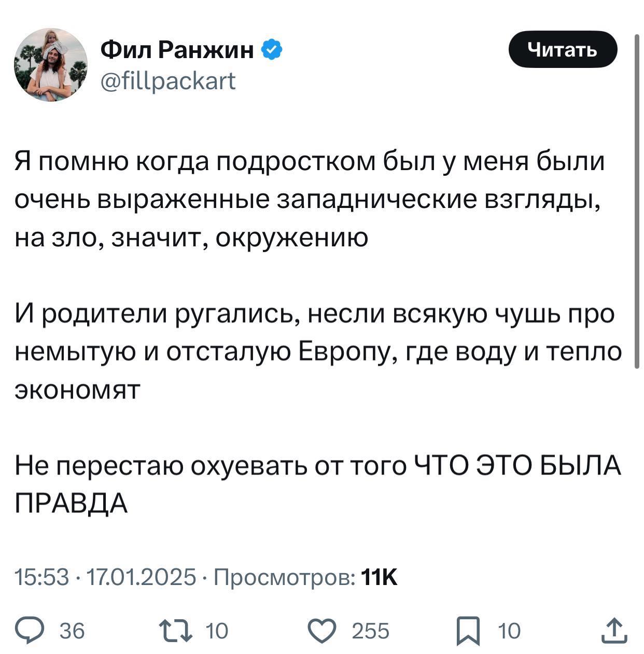
Task: Click the reply speech bubble icon
Action: [x=39, y=631]
